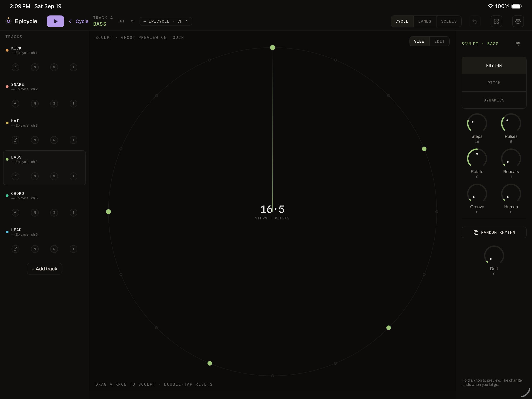Toggle the T button on KICK track

(x=73, y=67)
